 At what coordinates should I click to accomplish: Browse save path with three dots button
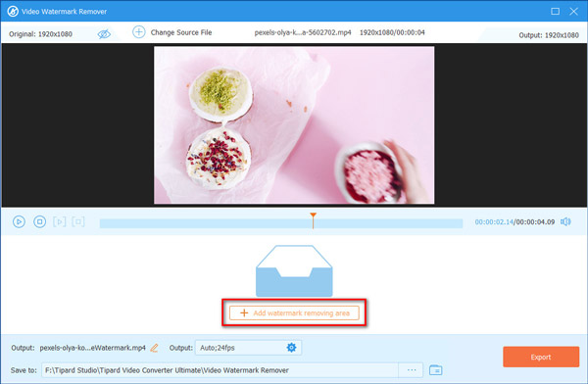click(412, 370)
